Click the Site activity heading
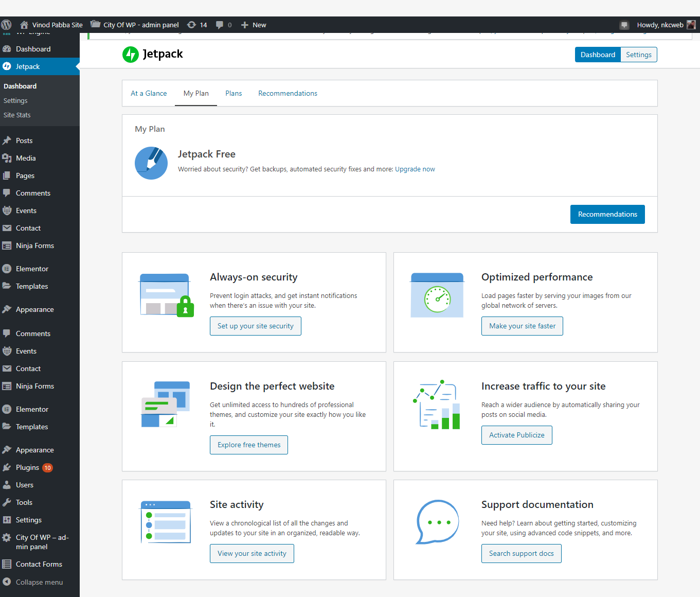700x597 pixels. 237,504
